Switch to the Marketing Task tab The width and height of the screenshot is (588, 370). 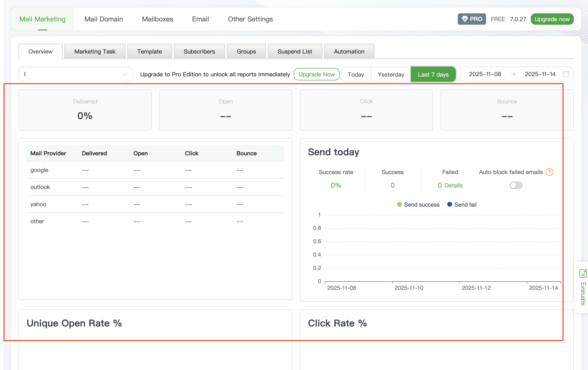[95, 52]
